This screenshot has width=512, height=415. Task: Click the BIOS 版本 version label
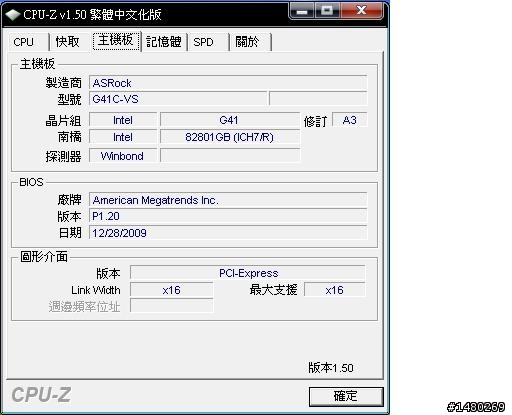point(69,216)
